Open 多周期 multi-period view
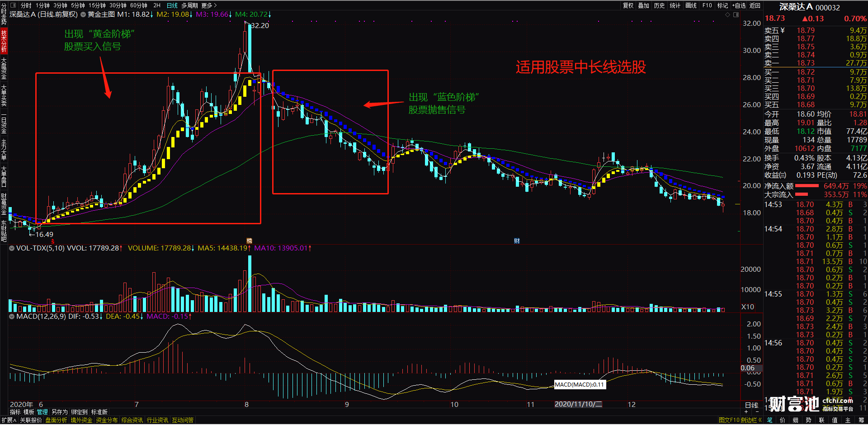 point(189,5)
